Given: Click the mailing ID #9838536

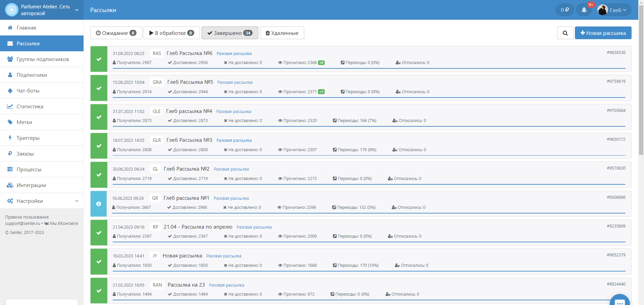Looking at the screenshot, I should click(x=616, y=53).
